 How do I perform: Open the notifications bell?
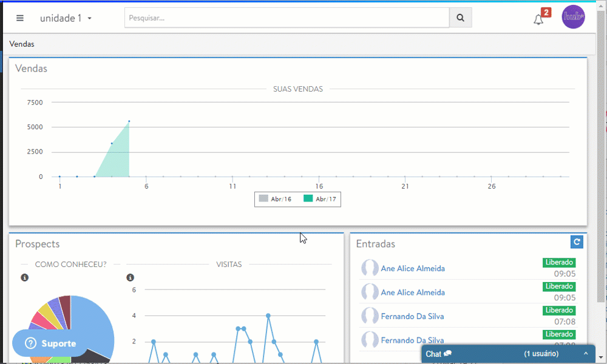click(538, 19)
